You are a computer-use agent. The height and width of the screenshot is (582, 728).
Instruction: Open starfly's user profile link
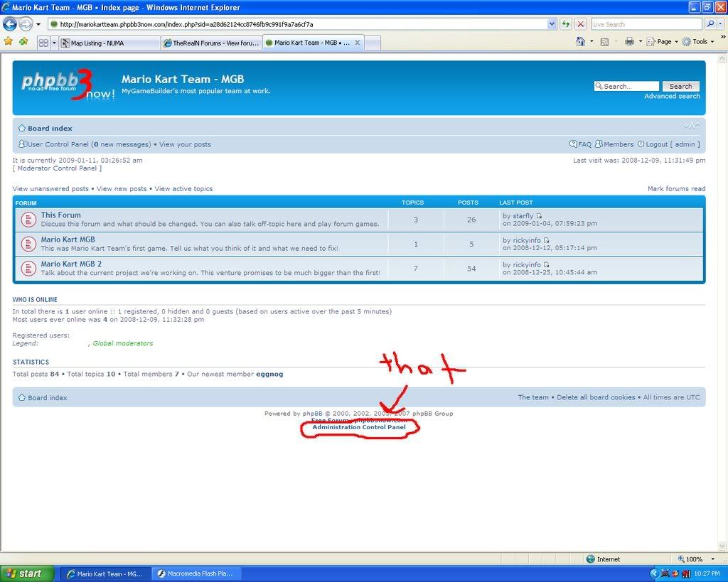click(x=523, y=216)
